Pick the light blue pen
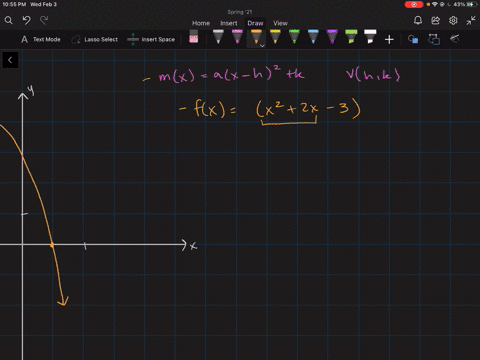 point(313,37)
